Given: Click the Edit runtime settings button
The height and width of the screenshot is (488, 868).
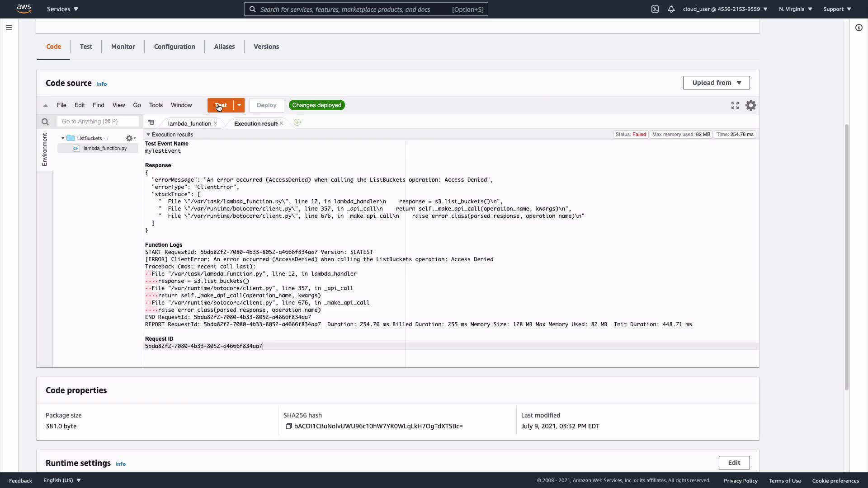Looking at the screenshot, I should (x=734, y=463).
